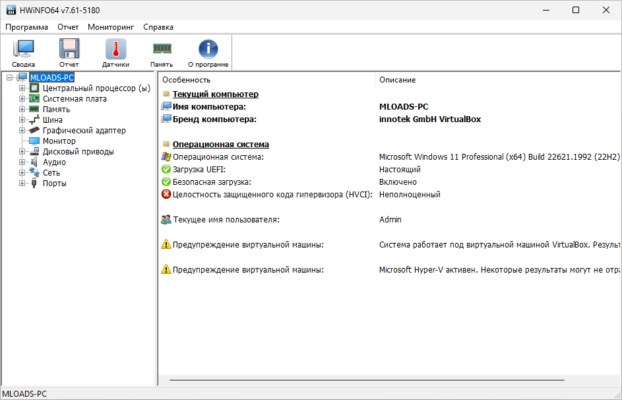
Task: Click the CPU chip icon in tree
Action: coord(35,88)
